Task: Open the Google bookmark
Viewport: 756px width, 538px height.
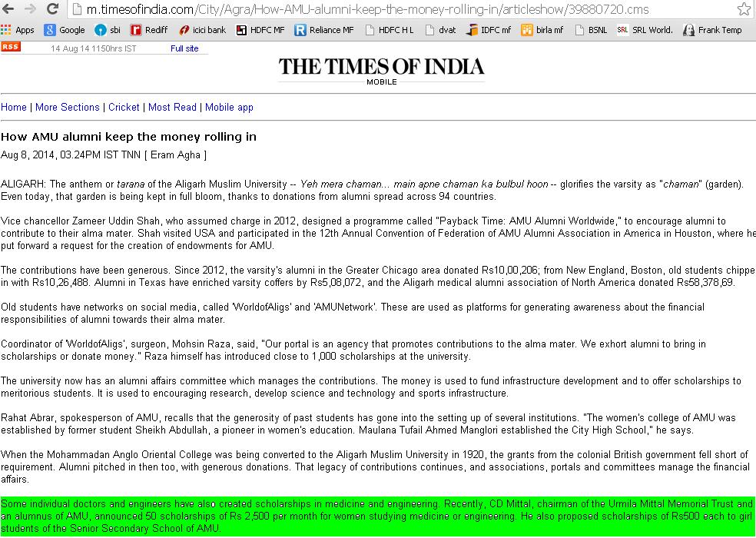Action: pyautogui.click(x=64, y=30)
